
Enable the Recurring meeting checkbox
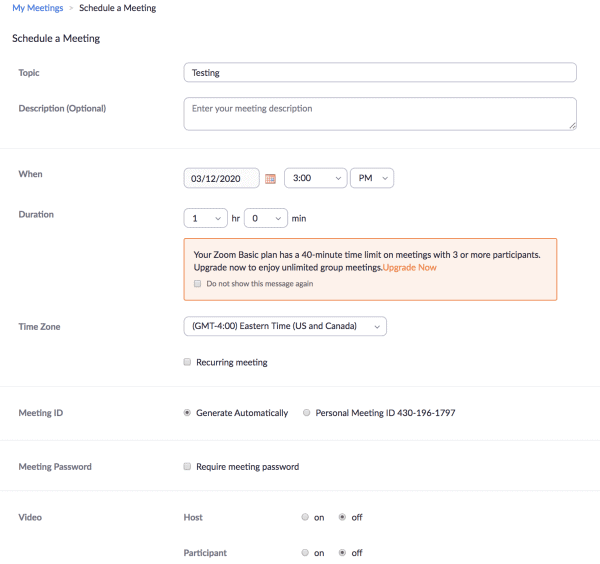click(187, 362)
